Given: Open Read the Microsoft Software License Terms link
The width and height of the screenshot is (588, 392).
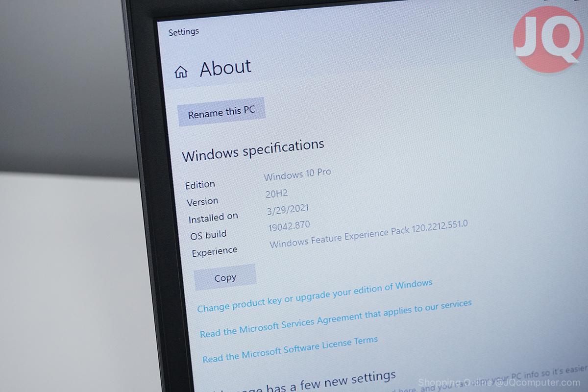Looking at the screenshot, I should pos(290,349).
